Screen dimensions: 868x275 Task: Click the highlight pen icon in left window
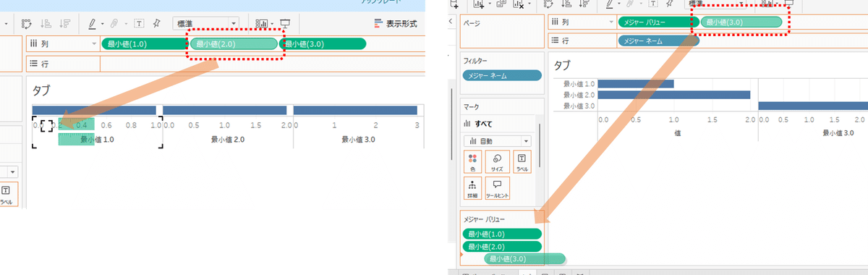93,24
